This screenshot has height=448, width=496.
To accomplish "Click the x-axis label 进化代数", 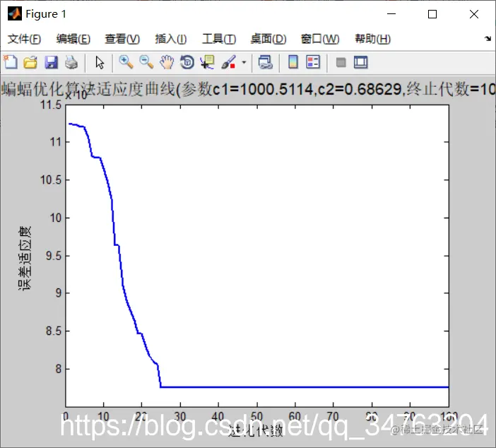I will tap(256, 430).
